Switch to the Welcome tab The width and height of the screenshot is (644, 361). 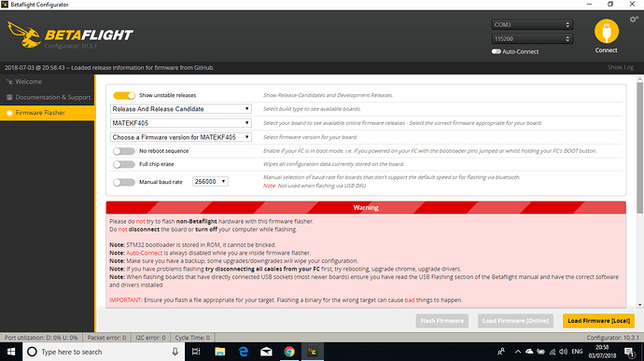click(x=48, y=82)
